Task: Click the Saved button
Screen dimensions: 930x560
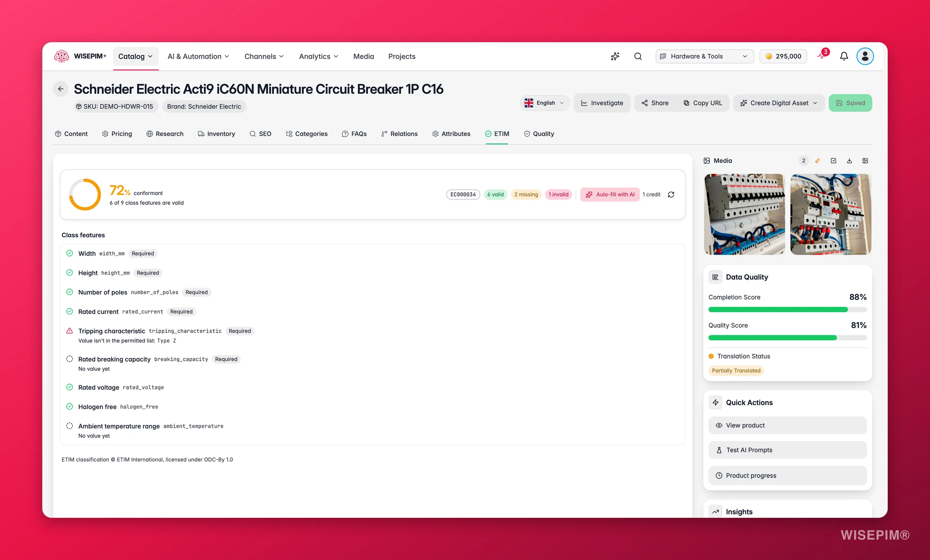Action: (851, 103)
